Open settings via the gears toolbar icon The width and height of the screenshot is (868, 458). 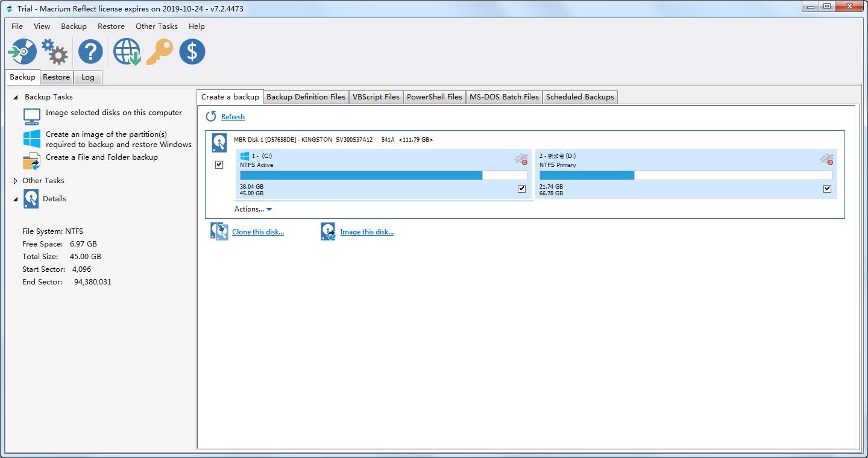point(55,52)
